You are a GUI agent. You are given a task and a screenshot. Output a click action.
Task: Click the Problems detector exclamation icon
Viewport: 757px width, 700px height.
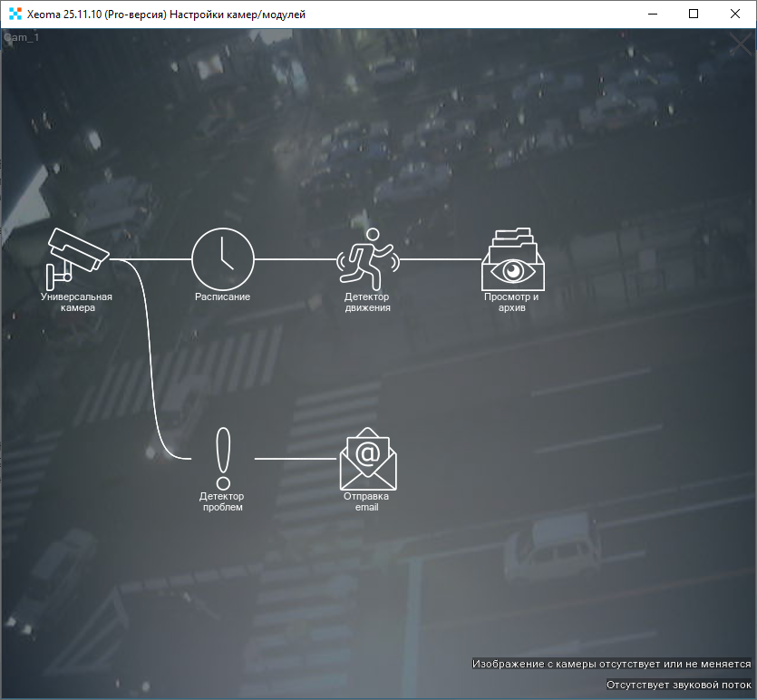click(222, 458)
